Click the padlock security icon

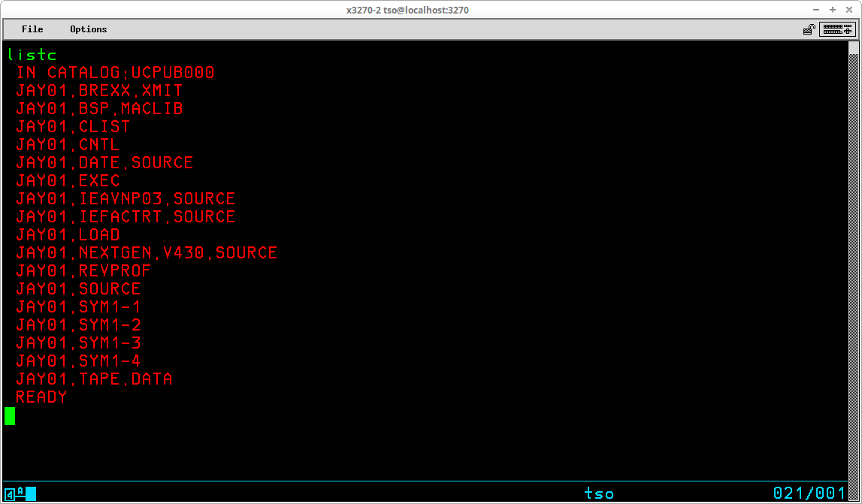point(809,29)
